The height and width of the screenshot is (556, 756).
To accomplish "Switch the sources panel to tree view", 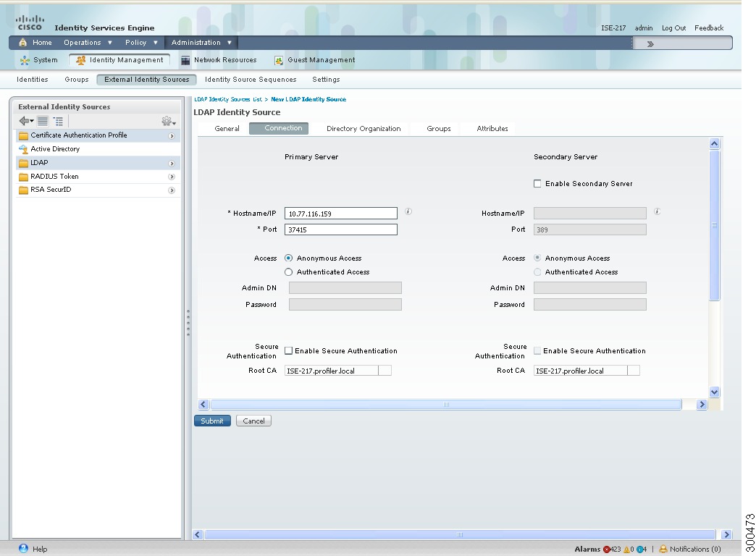I will [59, 121].
